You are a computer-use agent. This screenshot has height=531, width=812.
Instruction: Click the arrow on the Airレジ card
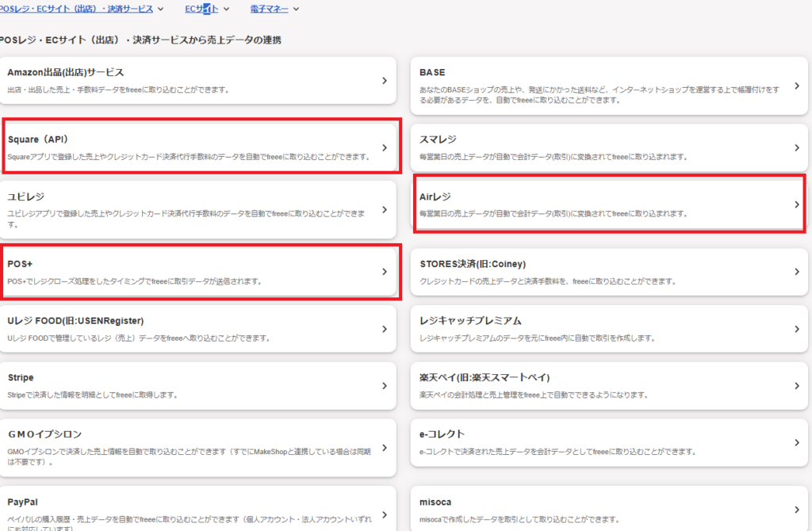[797, 205]
